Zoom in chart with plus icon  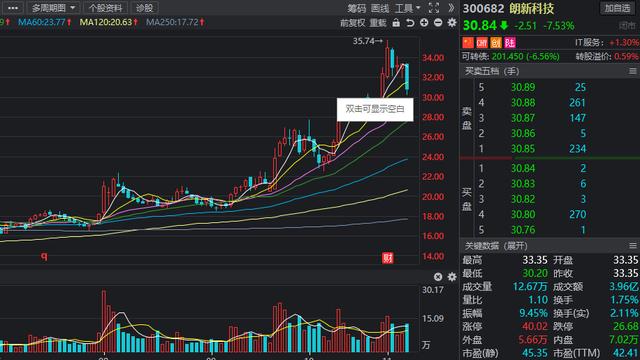coord(424,23)
